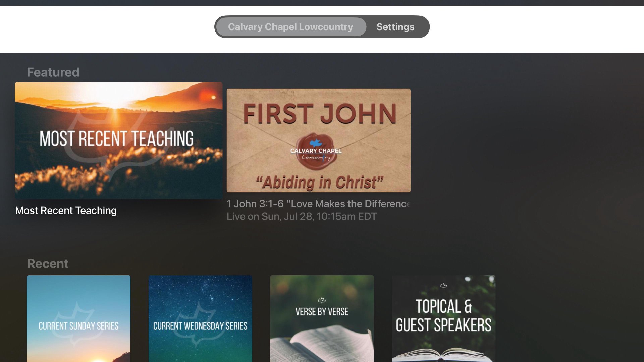
Task: Open the Most Recent Teaching featured thumbnail
Action: pyautogui.click(x=119, y=140)
